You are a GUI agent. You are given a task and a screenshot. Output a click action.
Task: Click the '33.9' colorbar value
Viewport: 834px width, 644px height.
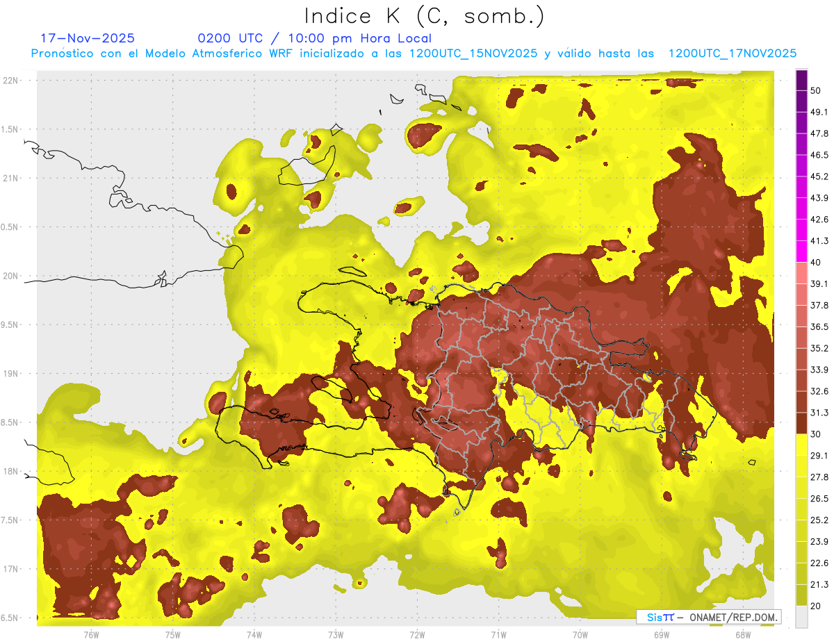pos(819,370)
